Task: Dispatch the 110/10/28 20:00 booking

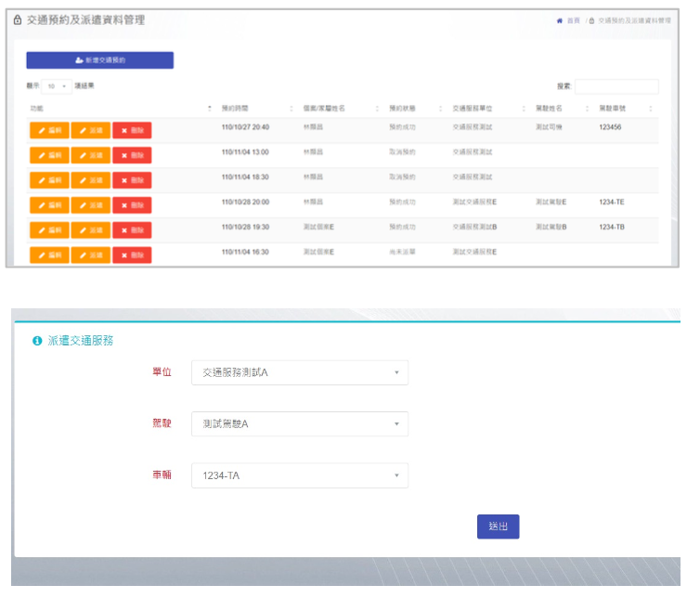Action: coord(91,205)
